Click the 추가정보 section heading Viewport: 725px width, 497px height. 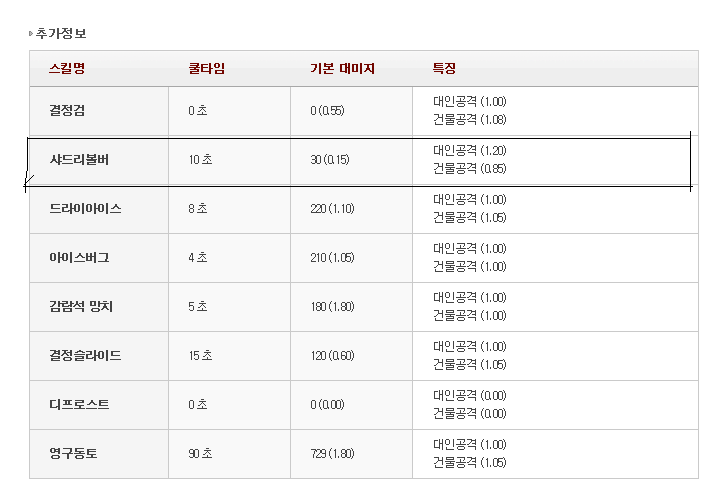(x=61, y=34)
